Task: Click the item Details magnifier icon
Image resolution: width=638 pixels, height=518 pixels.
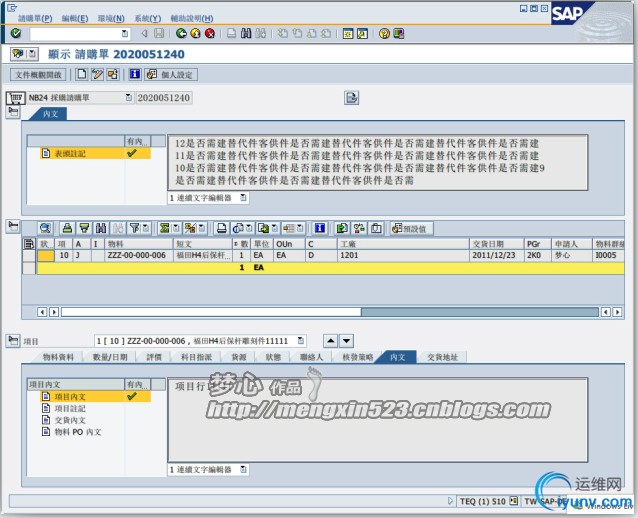Action: click(x=46, y=228)
